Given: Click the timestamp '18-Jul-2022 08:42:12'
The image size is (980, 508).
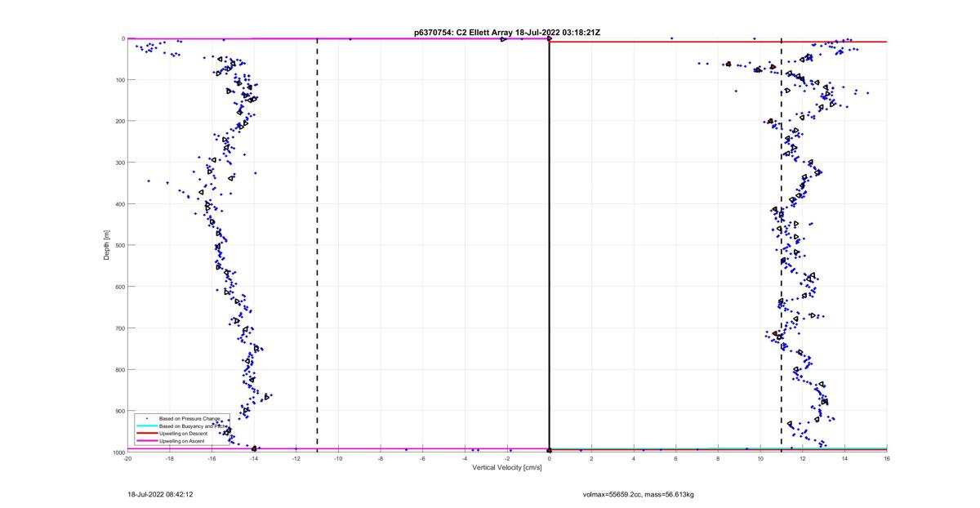Looking at the screenshot, I should point(160,494).
